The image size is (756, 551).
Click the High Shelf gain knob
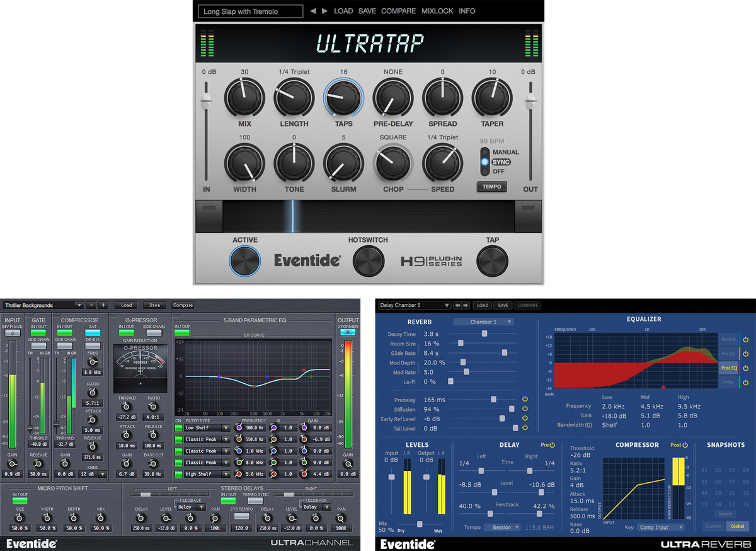(x=304, y=473)
